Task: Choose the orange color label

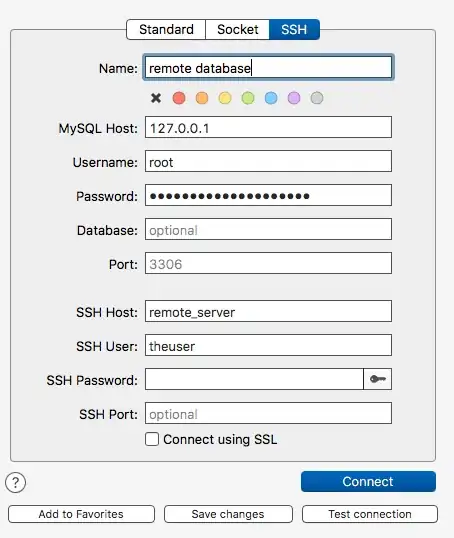Action: [x=202, y=98]
